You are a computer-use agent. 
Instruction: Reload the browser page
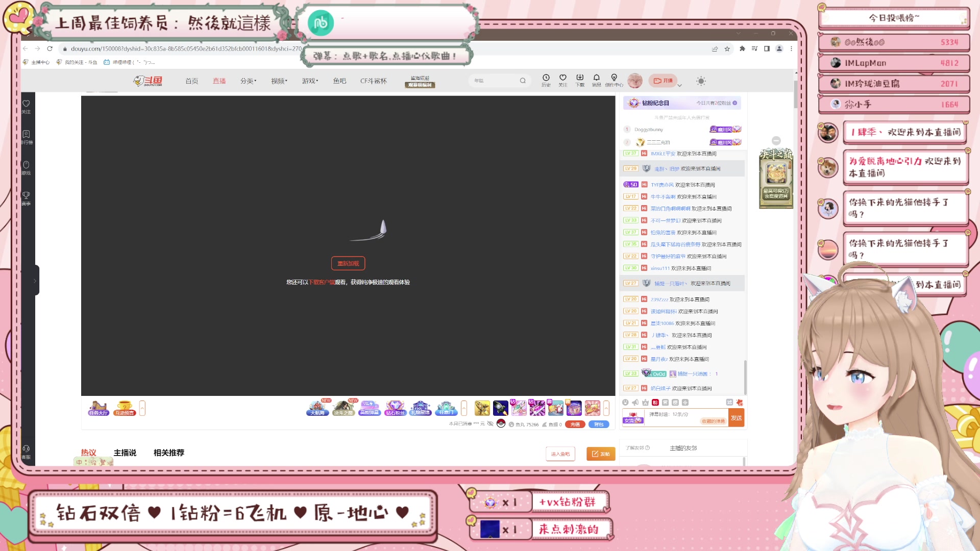click(50, 48)
